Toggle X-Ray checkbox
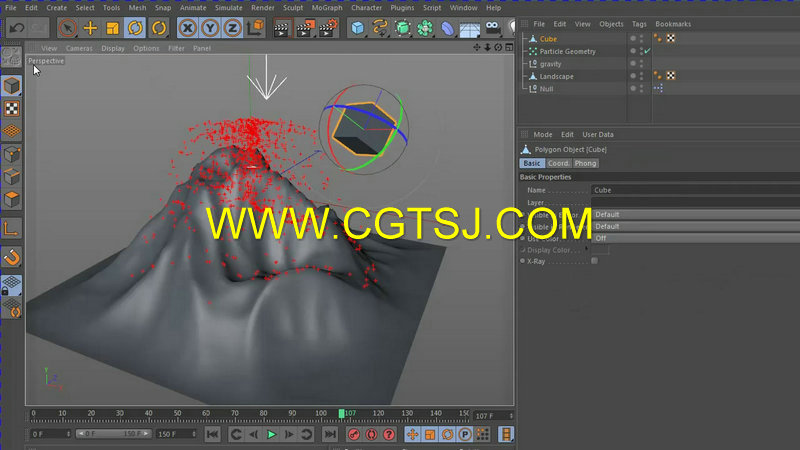Image resolution: width=800 pixels, height=450 pixels. tap(594, 261)
